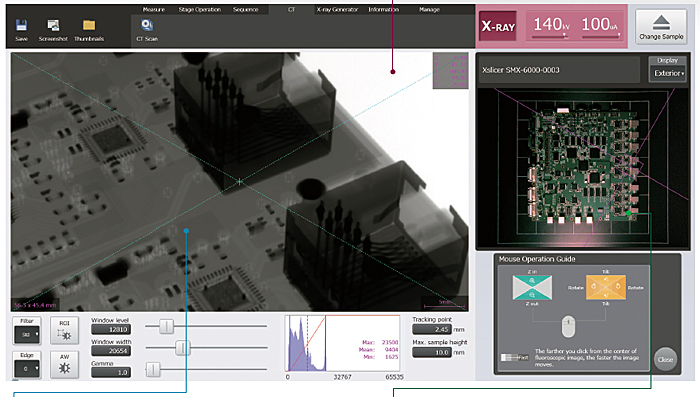
Task: Open the Display Exterior dropdown
Action: click(668, 73)
